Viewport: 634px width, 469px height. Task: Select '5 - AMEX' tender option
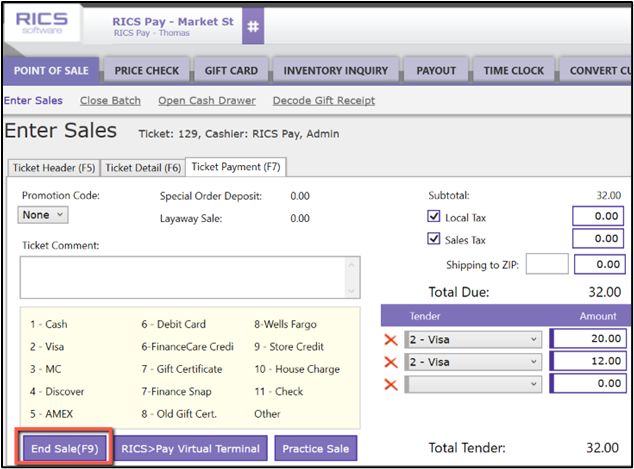coord(51,414)
